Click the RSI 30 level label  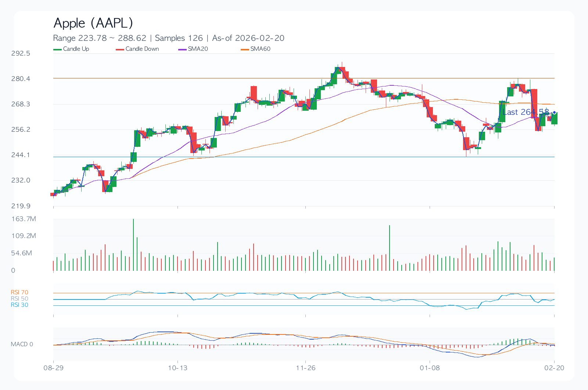(19, 305)
